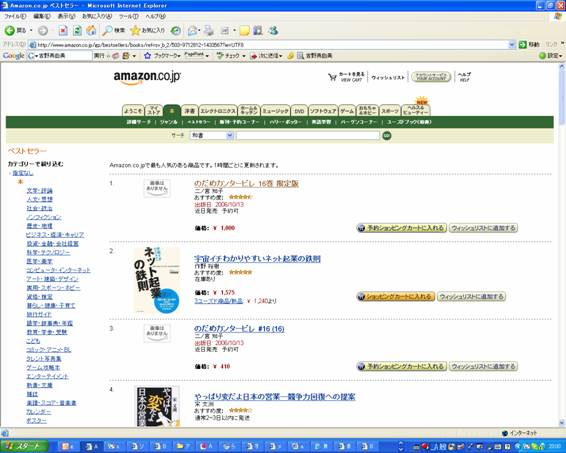Open the PageRank dropdown on Google toolbar

(x=207, y=56)
